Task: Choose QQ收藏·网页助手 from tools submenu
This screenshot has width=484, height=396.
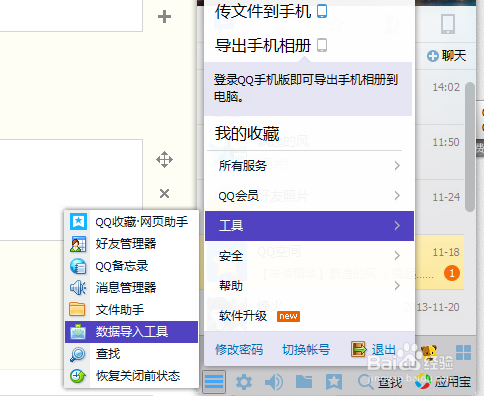Action: [131, 221]
